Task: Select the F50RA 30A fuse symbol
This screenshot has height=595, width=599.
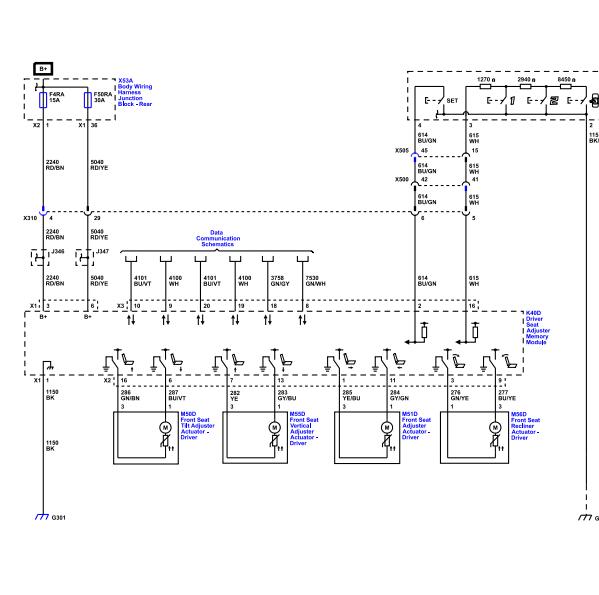Action: [88, 100]
